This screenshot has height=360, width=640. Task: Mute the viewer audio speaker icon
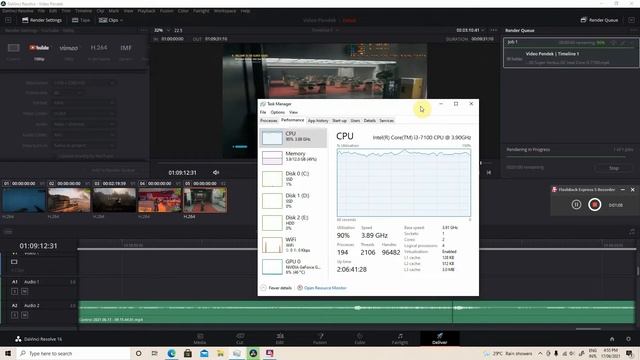click(216, 173)
